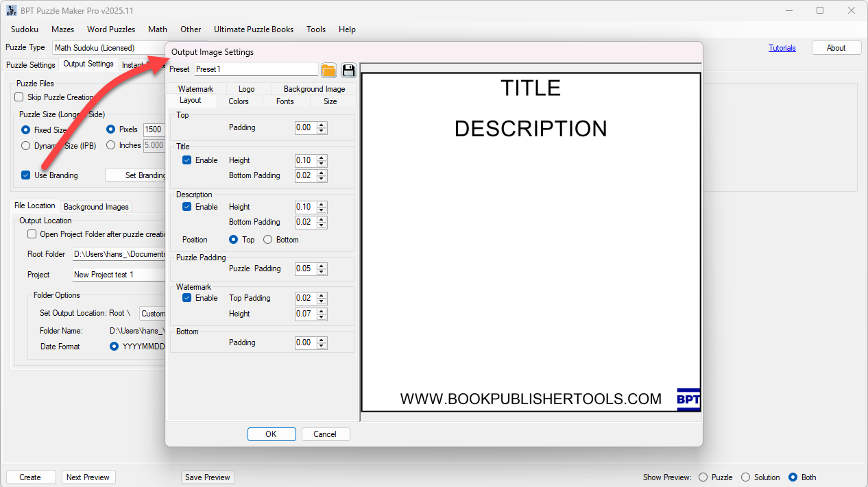The width and height of the screenshot is (868, 487).
Task: Click the BPT logo in preview
Action: click(688, 399)
